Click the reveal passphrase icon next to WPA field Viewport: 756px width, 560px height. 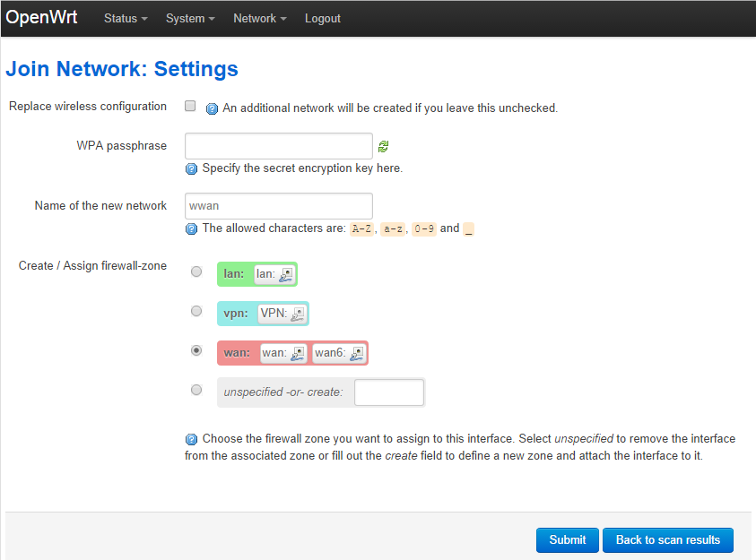coord(383,146)
